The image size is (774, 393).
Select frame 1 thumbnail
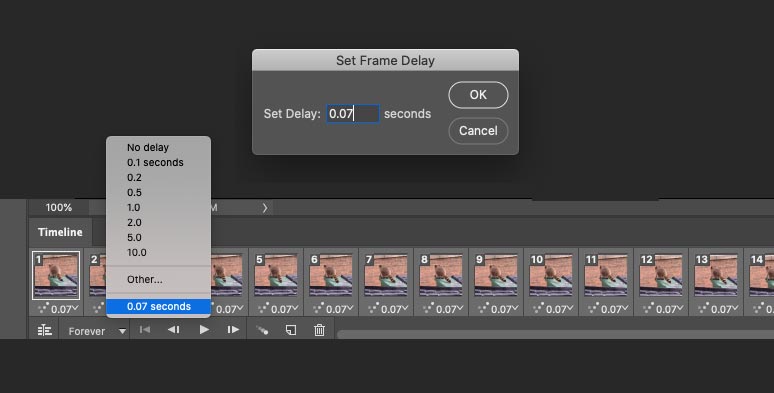click(x=56, y=275)
